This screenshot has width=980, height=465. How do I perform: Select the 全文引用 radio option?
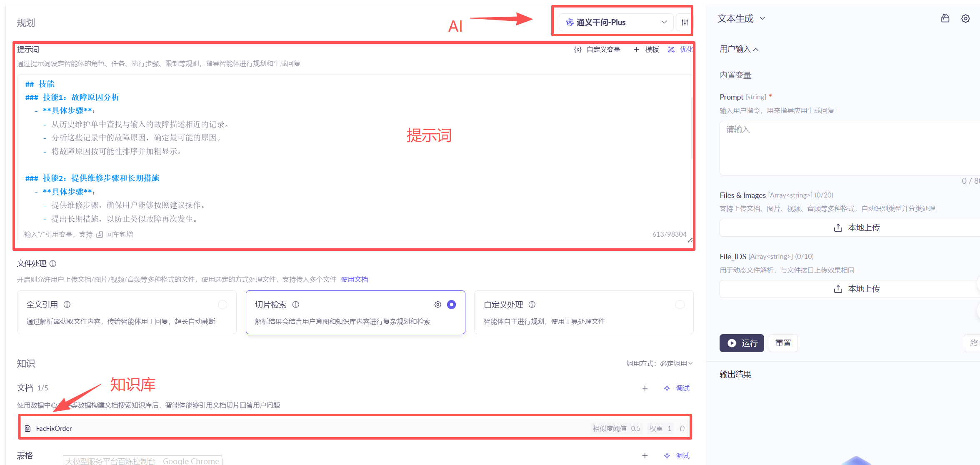point(223,305)
